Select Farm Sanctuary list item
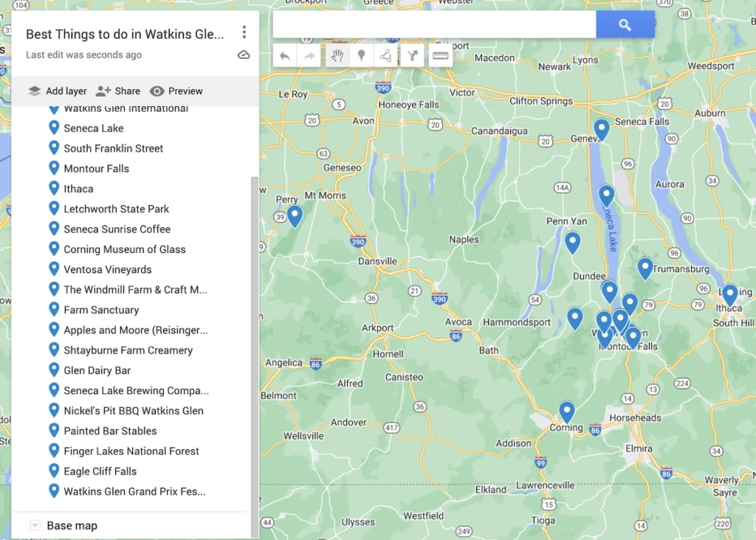Viewport: 756px width, 540px height. [x=101, y=311]
